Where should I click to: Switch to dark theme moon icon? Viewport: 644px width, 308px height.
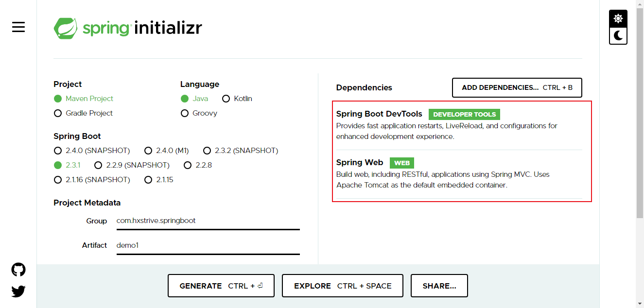tap(618, 35)
